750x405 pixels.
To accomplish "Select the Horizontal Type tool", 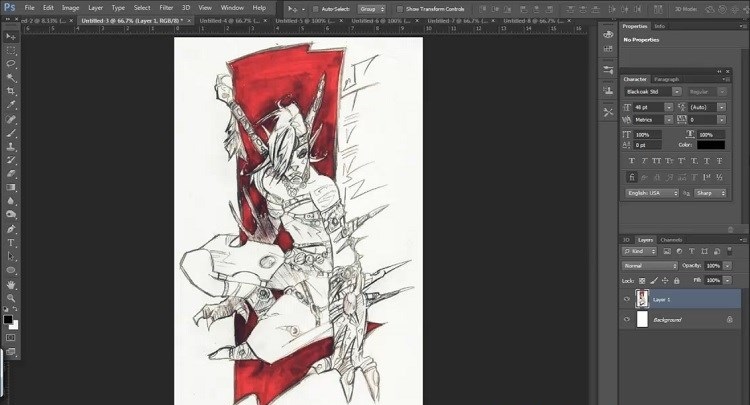I will [x=11, y=243].
